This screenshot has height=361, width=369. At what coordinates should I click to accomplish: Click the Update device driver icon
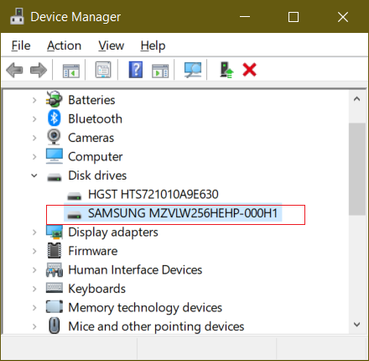[226, 70]
